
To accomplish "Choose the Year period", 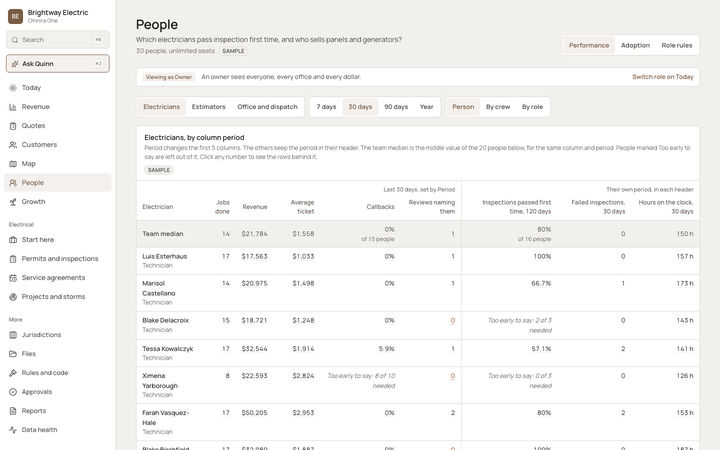I will [x=427, y=107].
